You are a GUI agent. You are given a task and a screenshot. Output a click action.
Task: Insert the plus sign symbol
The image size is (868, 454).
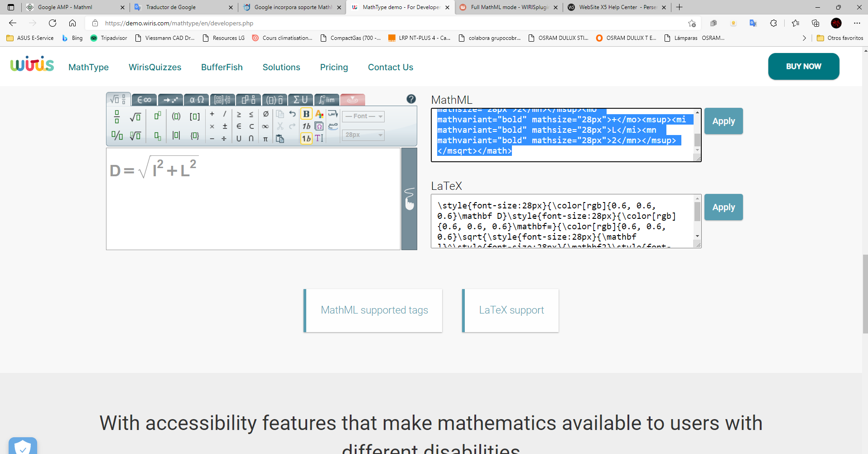[212, 114]
